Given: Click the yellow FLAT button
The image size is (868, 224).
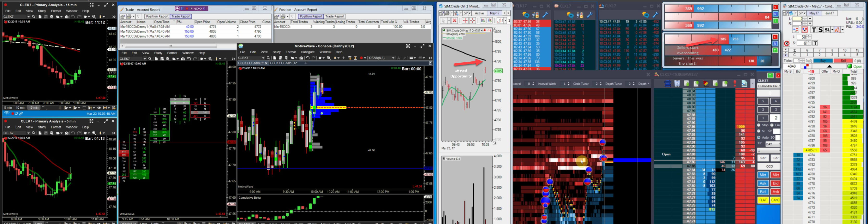Looking at the screenshot, I should point(763,200).
